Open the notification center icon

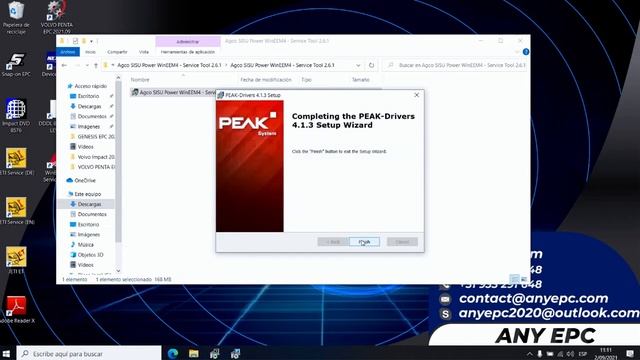click(x=631, y=353)
